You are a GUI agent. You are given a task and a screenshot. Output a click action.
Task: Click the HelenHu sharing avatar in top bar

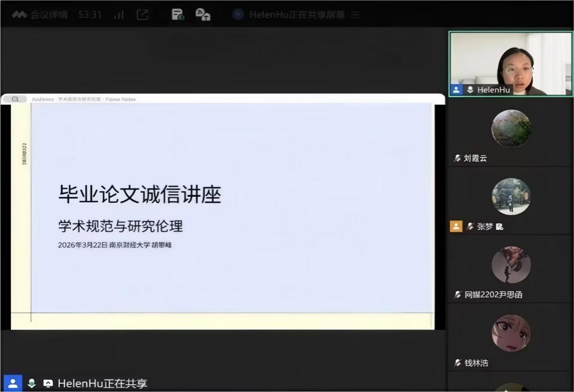pos(238,15)
